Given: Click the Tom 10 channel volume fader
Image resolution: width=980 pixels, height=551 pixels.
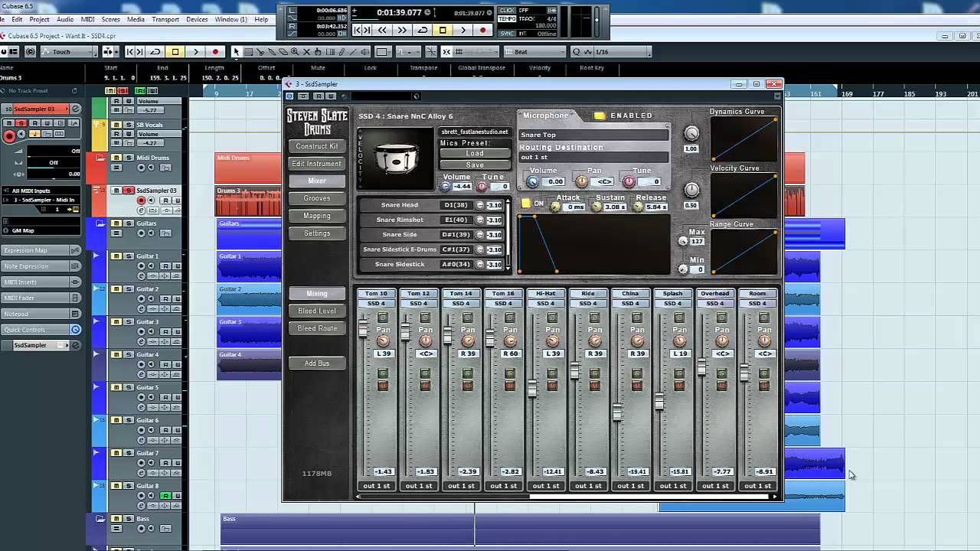Looking at the screenshot, I should (363, 328).
